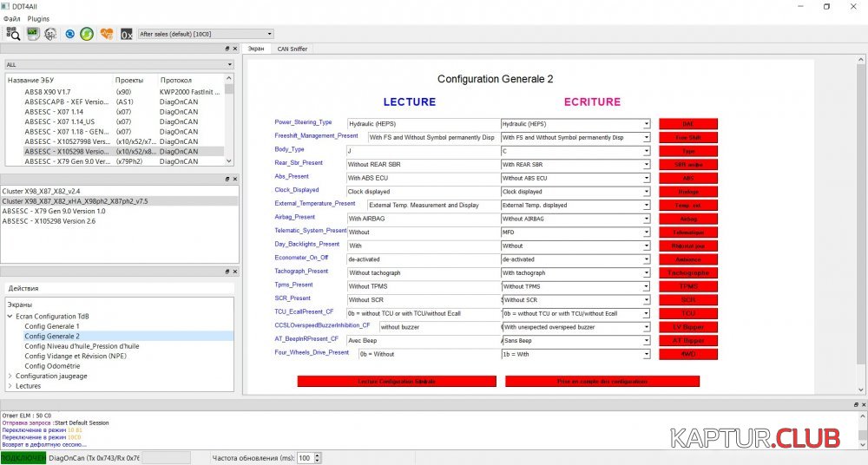The image size is (868, 465).
Task: Float the ECU list dock panel
Action: 227,49
